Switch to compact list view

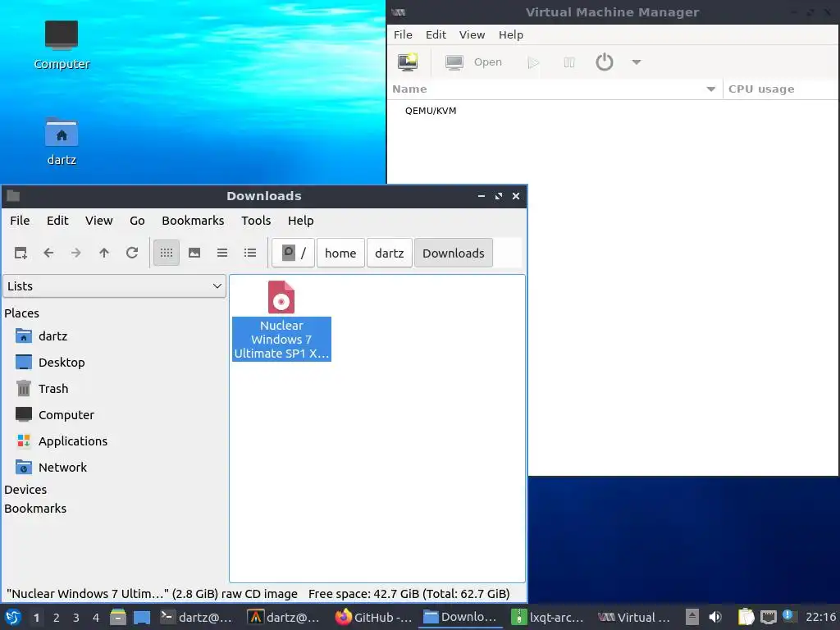[222, 253]
